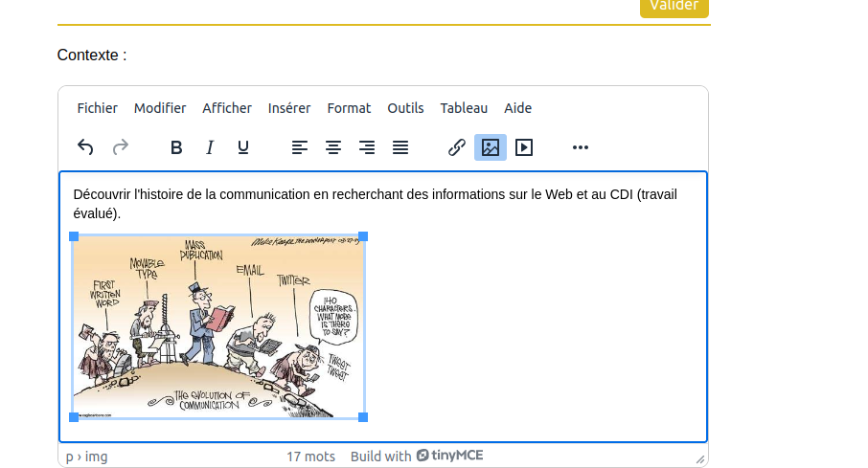Click the top-right image resize handle
The width and height of the screenshot is (868, 468).
(x=363, y=236)
